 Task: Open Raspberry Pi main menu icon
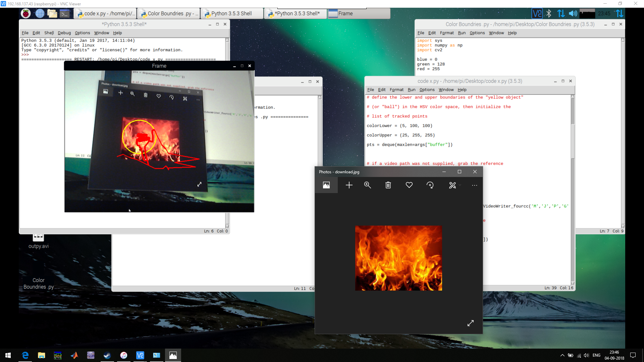pyautogui.click(x=25, y=13)
